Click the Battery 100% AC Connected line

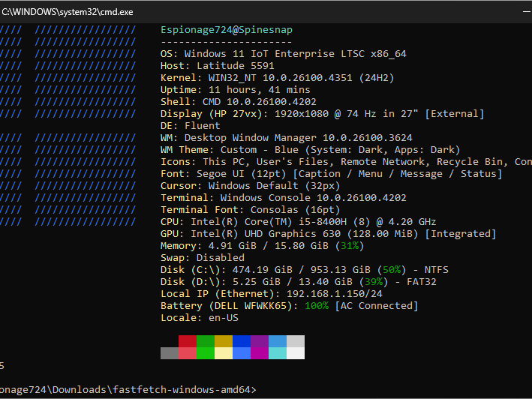tap(289, 306)
